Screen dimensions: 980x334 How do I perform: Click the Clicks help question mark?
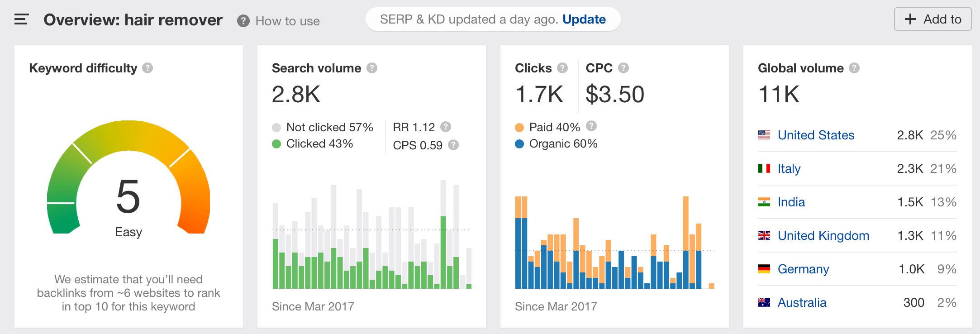coord(562,68)
